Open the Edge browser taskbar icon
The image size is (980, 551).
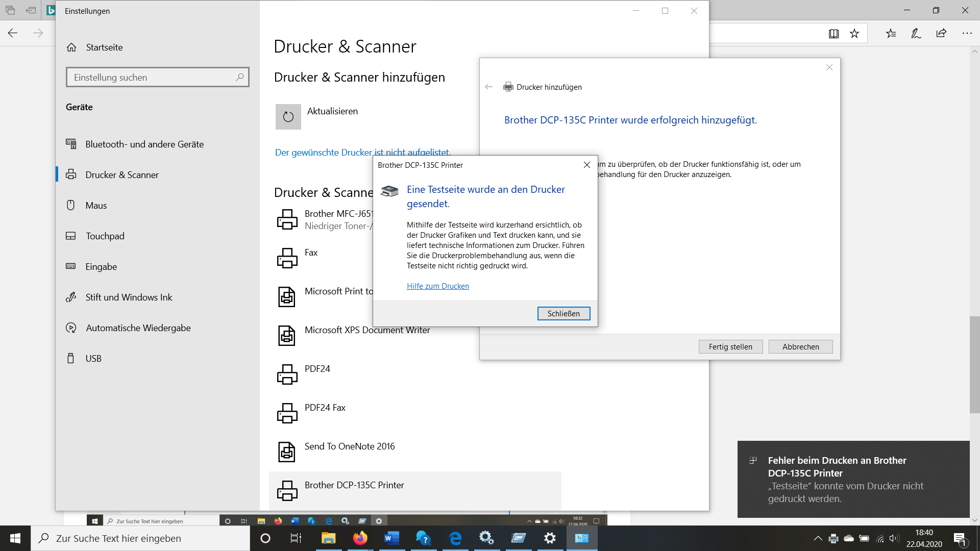[x=455, y=538]
